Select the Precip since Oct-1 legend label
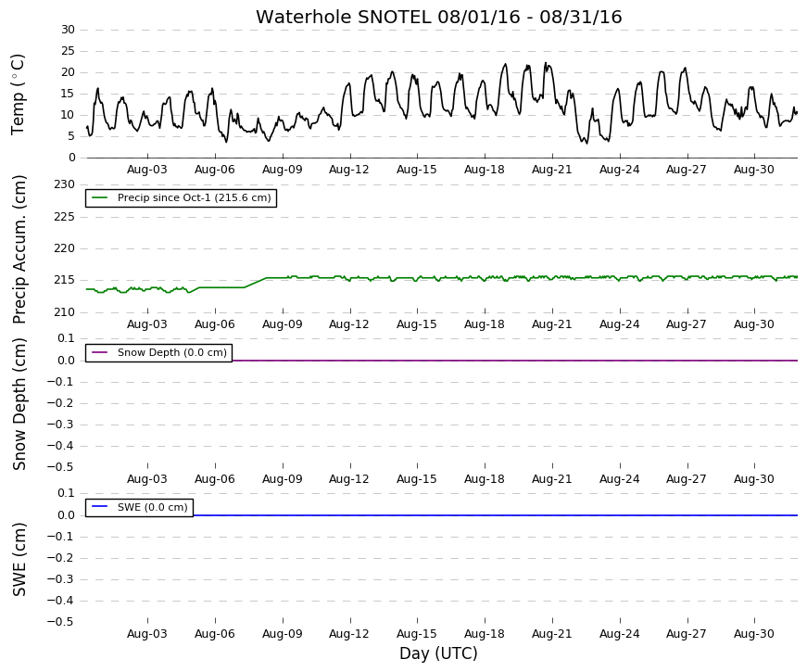807x672 pixels. click(x=194, y=197)
